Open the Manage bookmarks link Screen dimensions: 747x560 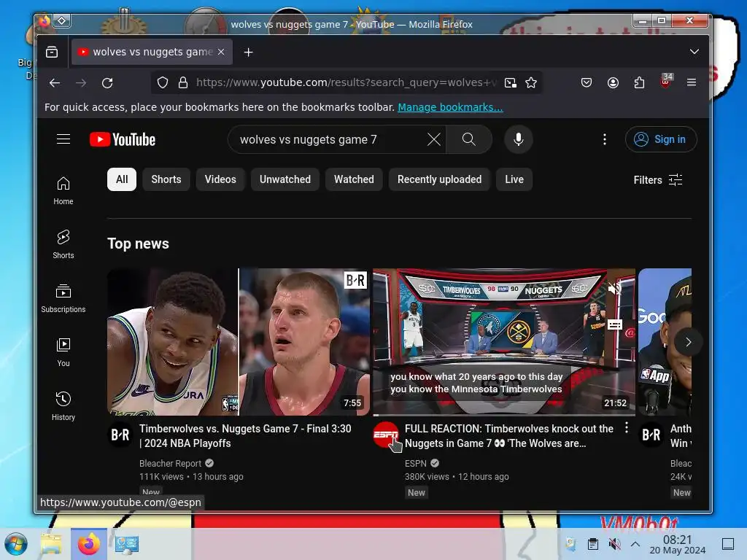(x=450, y=107)
